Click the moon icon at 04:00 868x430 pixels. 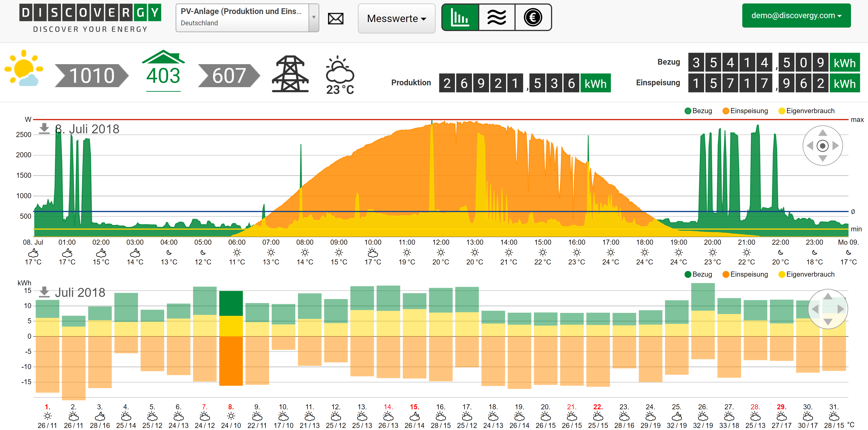[169, 252]
